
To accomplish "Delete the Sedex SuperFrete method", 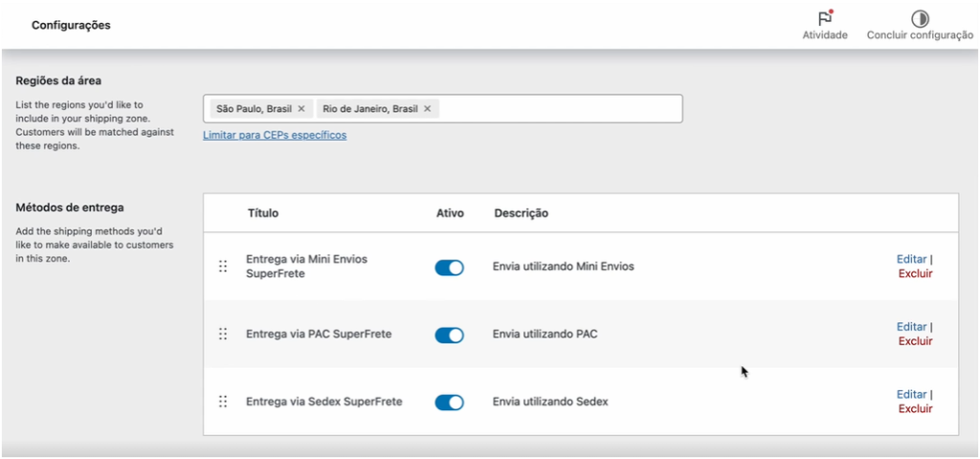I will [x=915, y=408].
